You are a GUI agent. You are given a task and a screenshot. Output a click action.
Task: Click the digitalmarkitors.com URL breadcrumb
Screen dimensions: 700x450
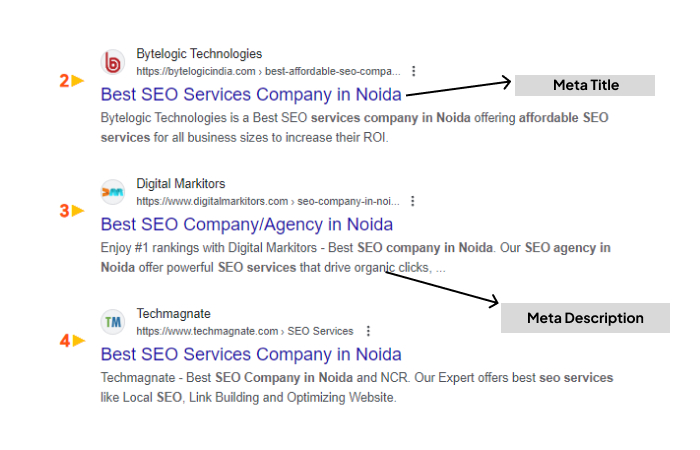pyautogui.click(x=268, y=201)
